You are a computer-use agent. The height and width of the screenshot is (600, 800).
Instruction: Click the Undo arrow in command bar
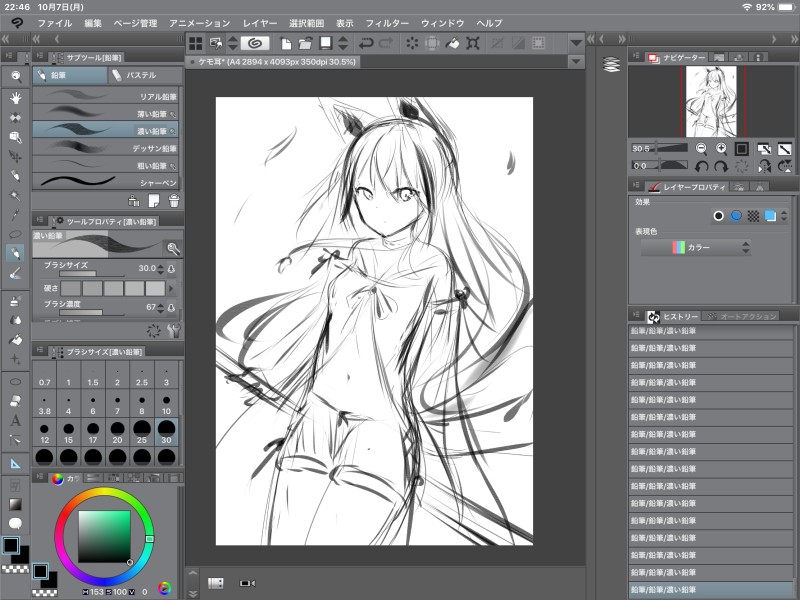click(366, 43)
